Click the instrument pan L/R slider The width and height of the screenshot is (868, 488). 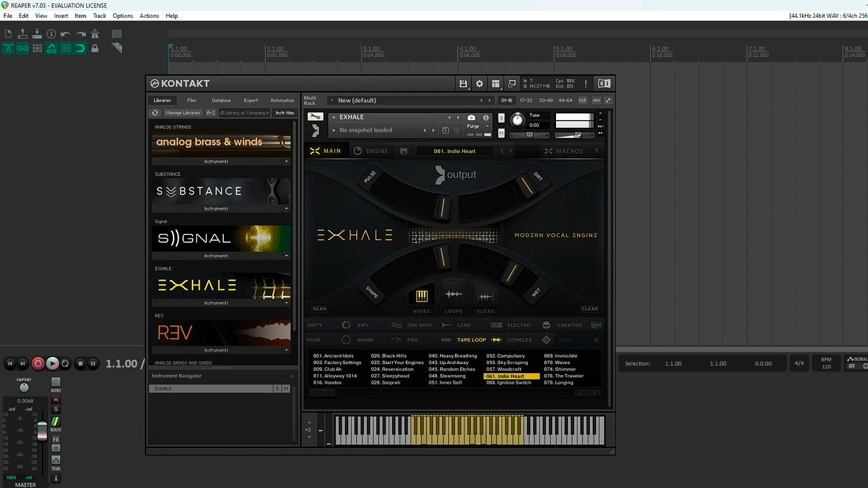point(529,135)
